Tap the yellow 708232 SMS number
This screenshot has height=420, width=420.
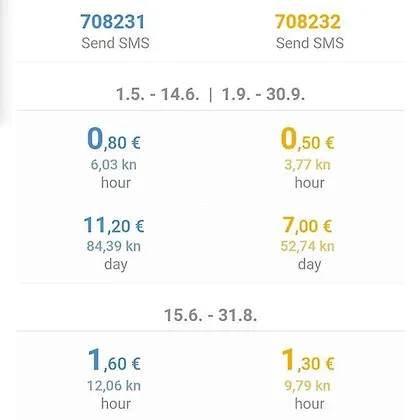307,21
